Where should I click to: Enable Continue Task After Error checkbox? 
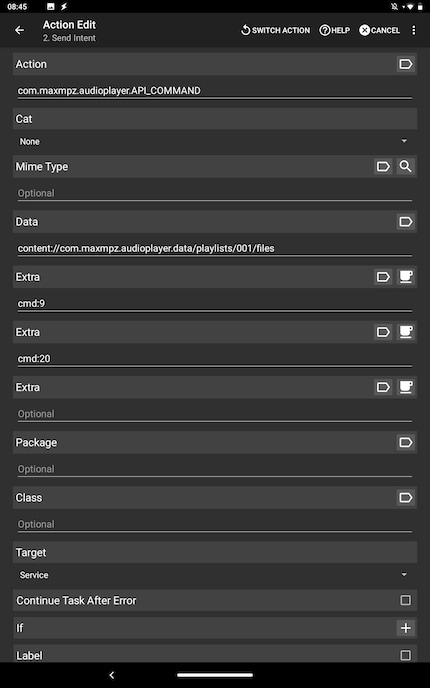tap(405, 600)
